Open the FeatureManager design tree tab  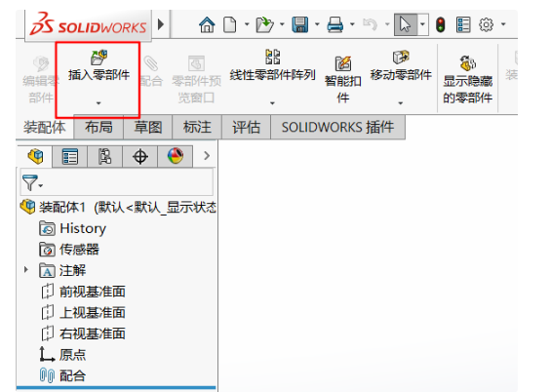click(35, 156)
